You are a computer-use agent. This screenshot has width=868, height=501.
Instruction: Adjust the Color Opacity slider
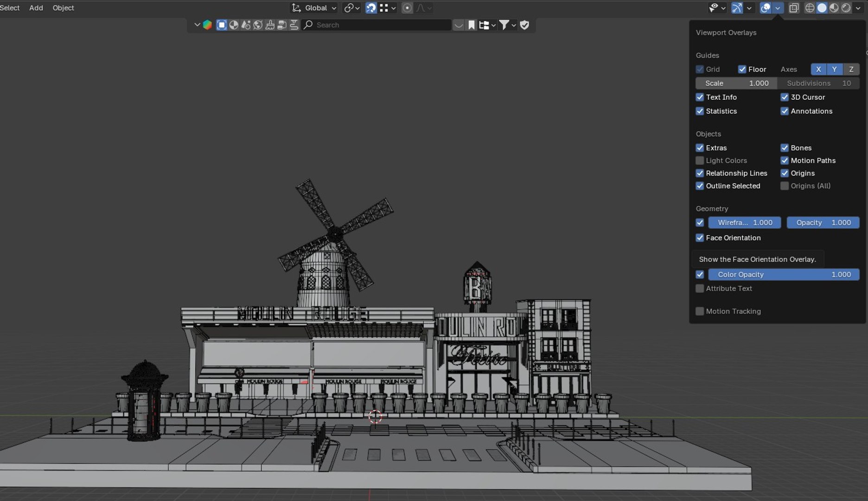click(x=784, y=275)
